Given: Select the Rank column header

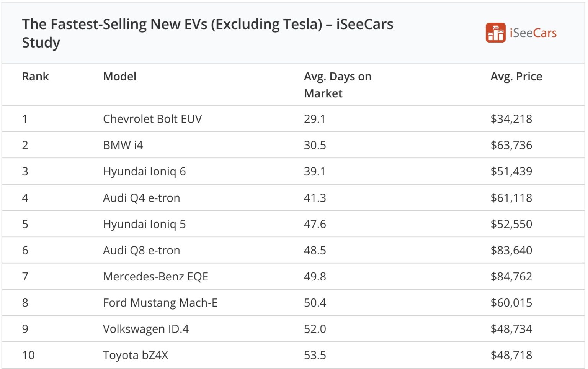Looking at the screenshot, I should click(x=35, y=76).
